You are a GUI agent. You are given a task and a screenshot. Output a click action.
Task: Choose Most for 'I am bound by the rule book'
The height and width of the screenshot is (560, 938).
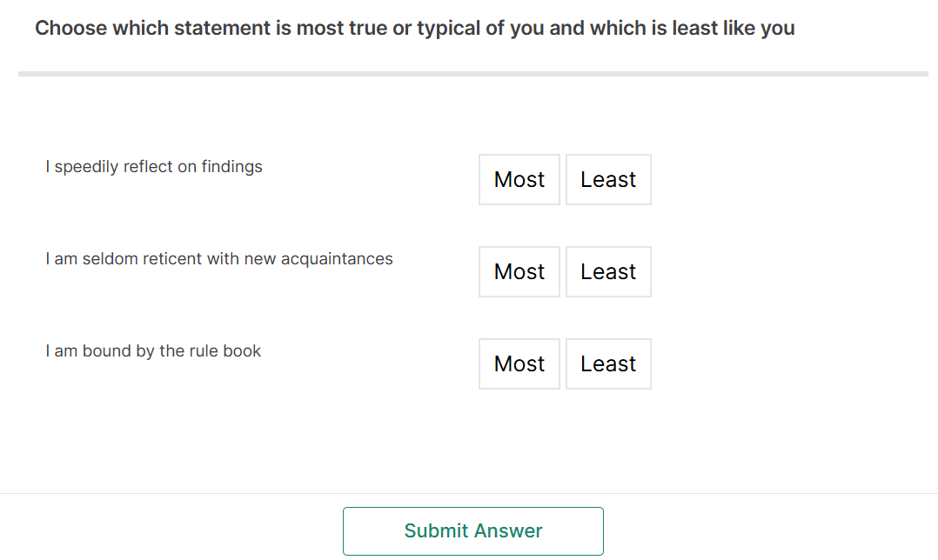[519, 364]
